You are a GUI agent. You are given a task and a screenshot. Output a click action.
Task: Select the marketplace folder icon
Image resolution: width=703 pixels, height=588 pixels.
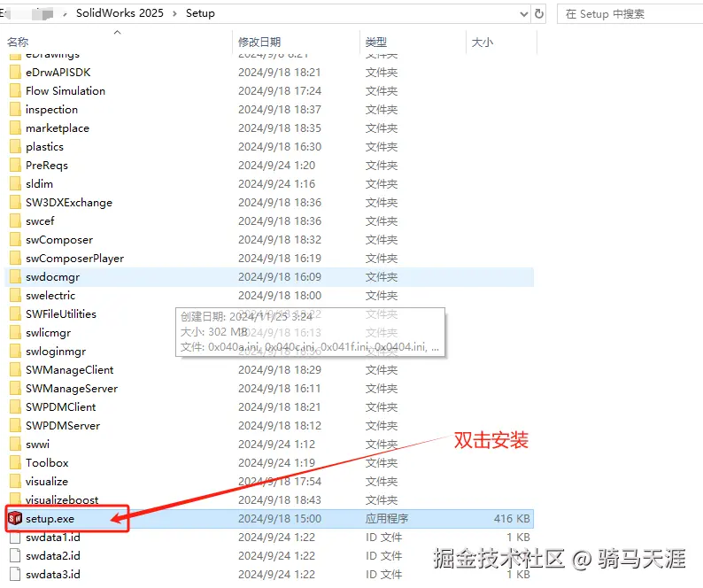click(15, 128)
